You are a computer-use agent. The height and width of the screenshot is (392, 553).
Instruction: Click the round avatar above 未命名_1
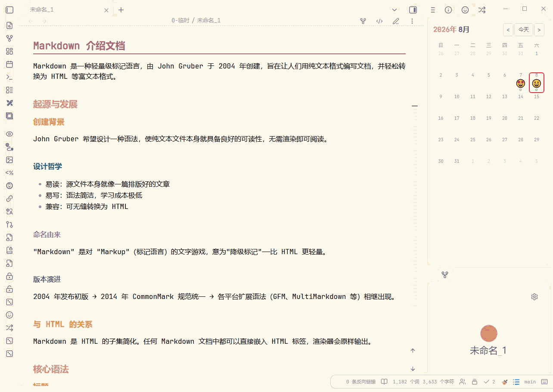coord(489,333)
